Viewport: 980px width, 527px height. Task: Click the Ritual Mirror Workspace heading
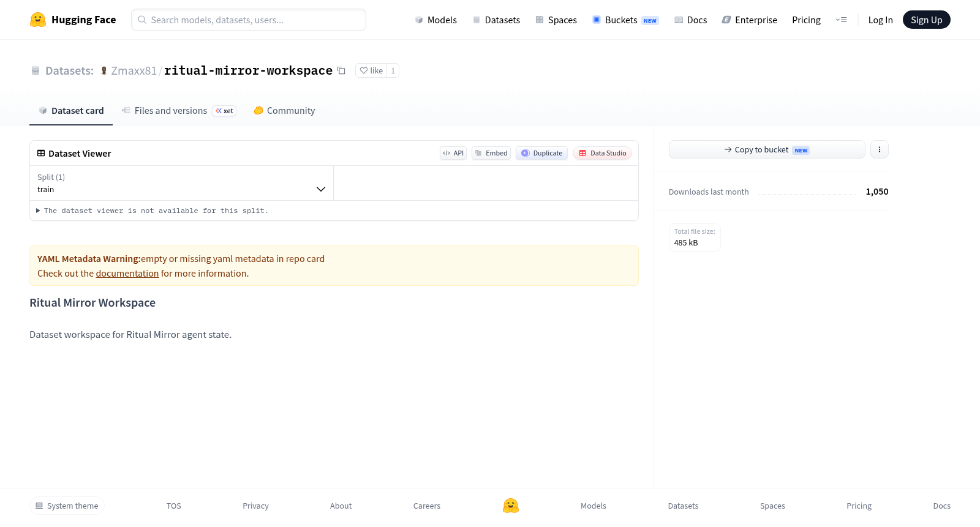[x=92, y=303]
